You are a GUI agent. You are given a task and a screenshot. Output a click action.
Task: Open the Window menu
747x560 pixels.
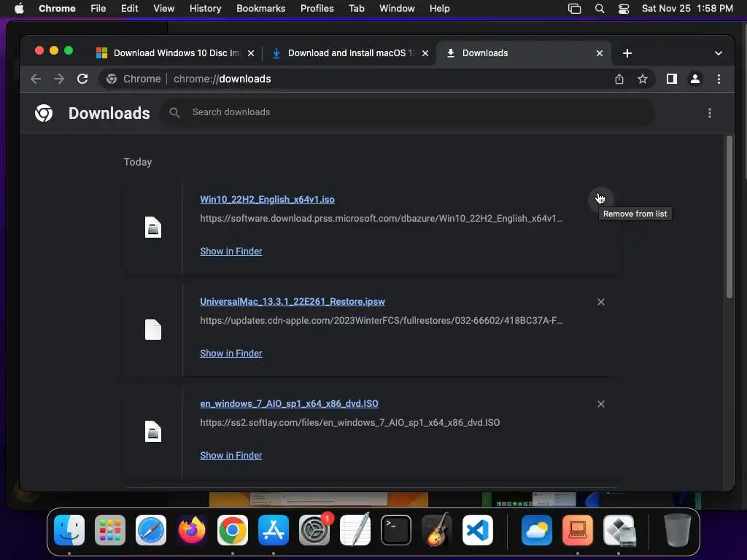[397, 9]
